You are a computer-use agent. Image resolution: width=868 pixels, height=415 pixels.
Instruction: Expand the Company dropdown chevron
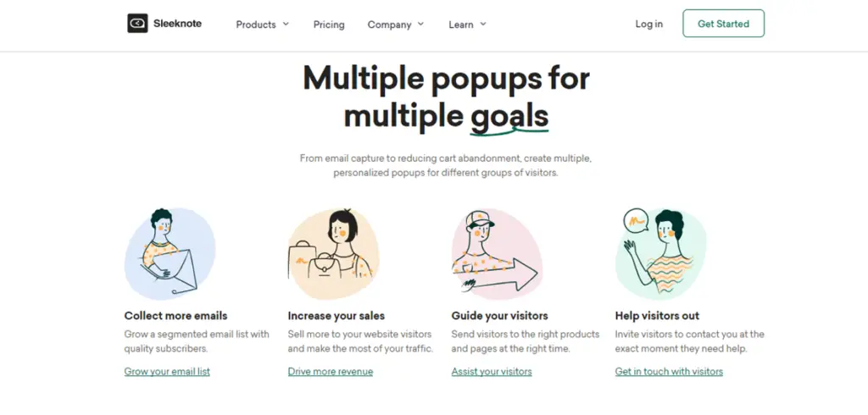[421, 24]
